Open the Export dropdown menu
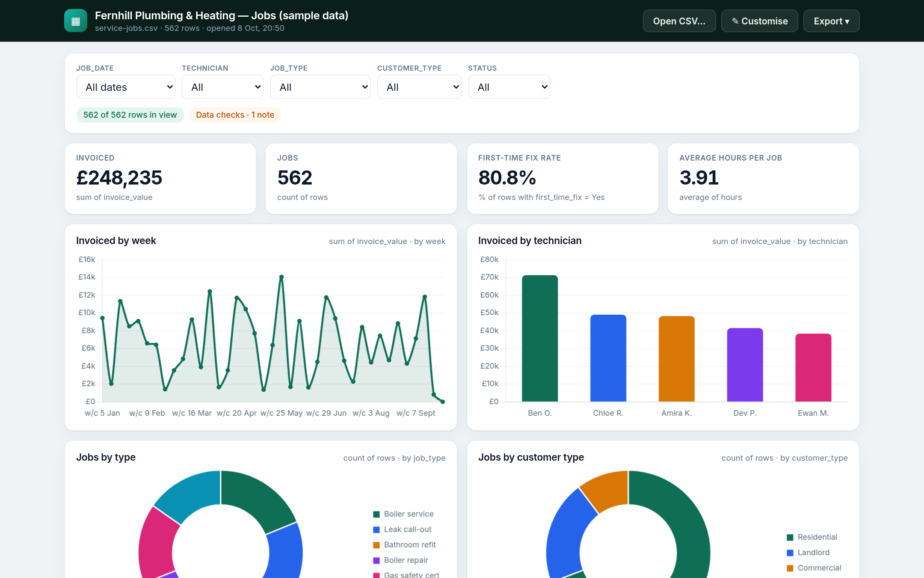The height and width of the screenshot is (578, 924). point(831,21)
